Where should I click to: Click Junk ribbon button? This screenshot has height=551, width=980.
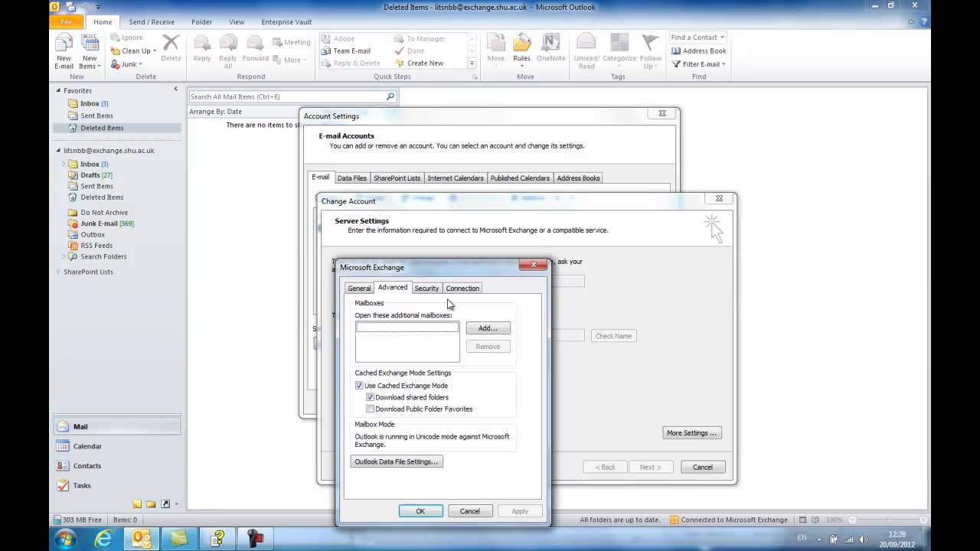(126, 64)
